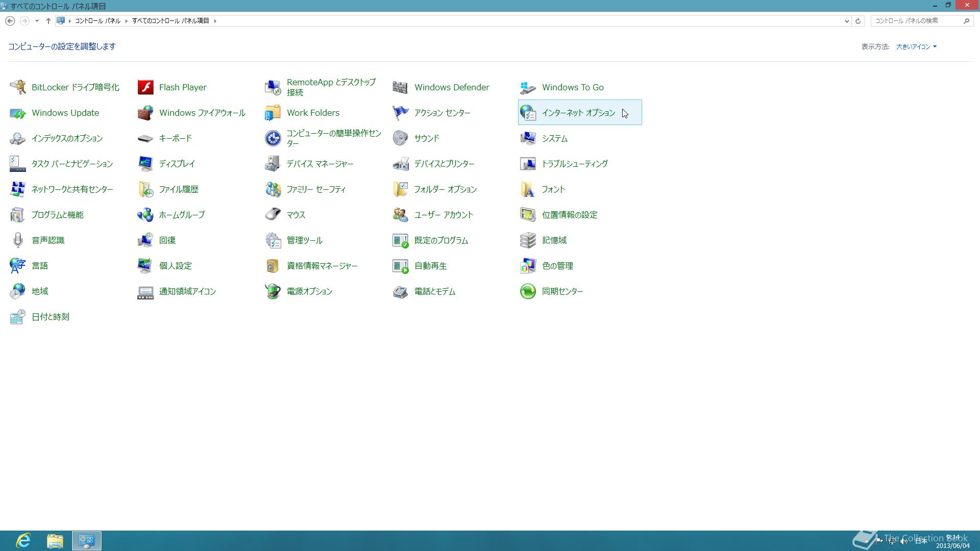Open the キーボード icon

(x=145, y=138)
